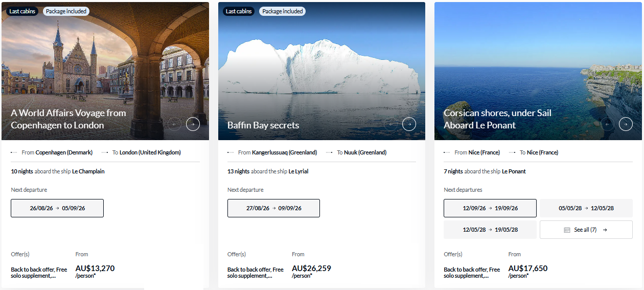644x290 pixels.
Task: Click next image arrow on Copenhagen to London card
Action: 193,124
